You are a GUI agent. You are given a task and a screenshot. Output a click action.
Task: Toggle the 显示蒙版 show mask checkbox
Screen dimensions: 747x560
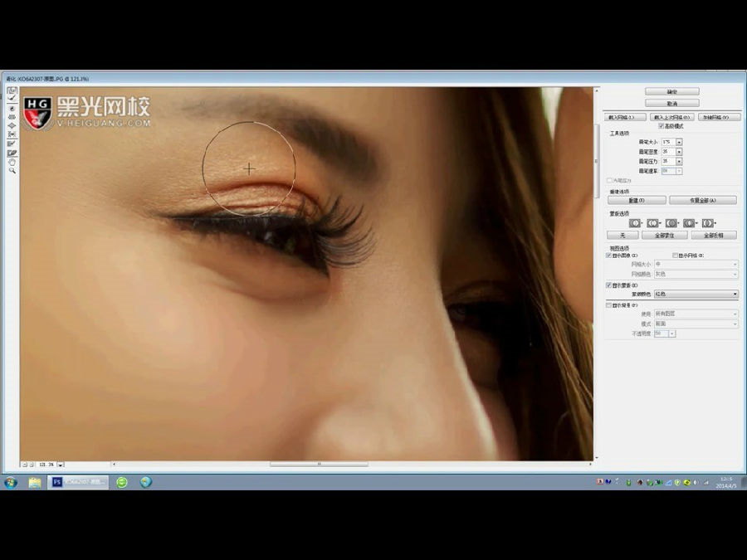[608, 285]
